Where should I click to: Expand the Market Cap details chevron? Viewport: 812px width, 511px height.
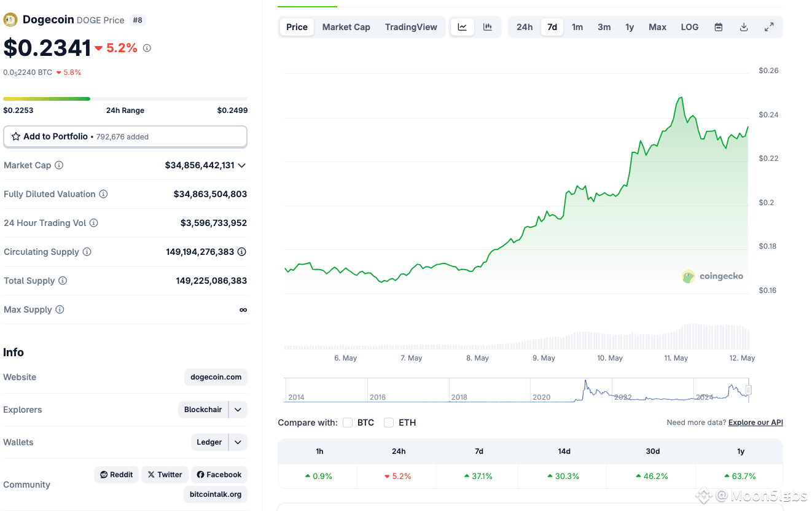[242, 165]
